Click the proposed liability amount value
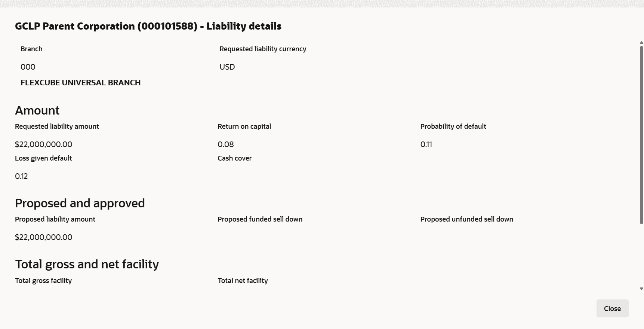 coord(44,237)
